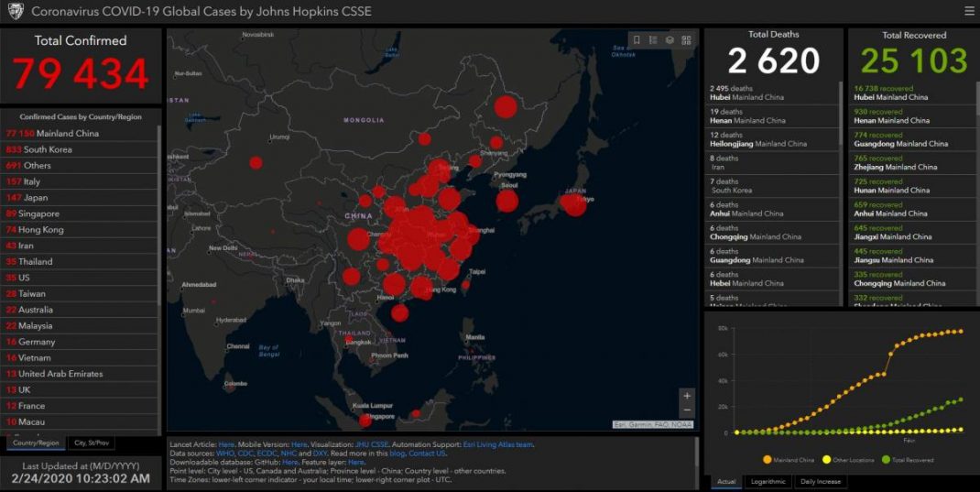Open the Lancet Article 'Here' link
Viewport: 980px width, 492px height.
225,445
